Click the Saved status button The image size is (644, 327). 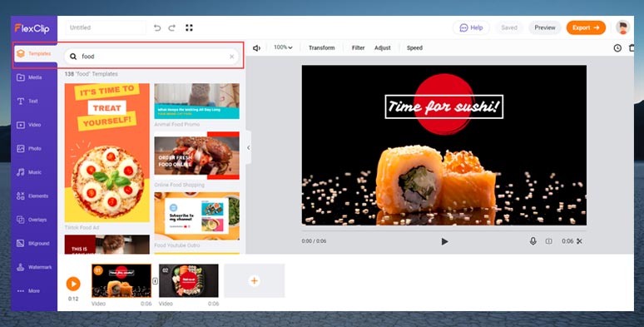coord(509,27)
